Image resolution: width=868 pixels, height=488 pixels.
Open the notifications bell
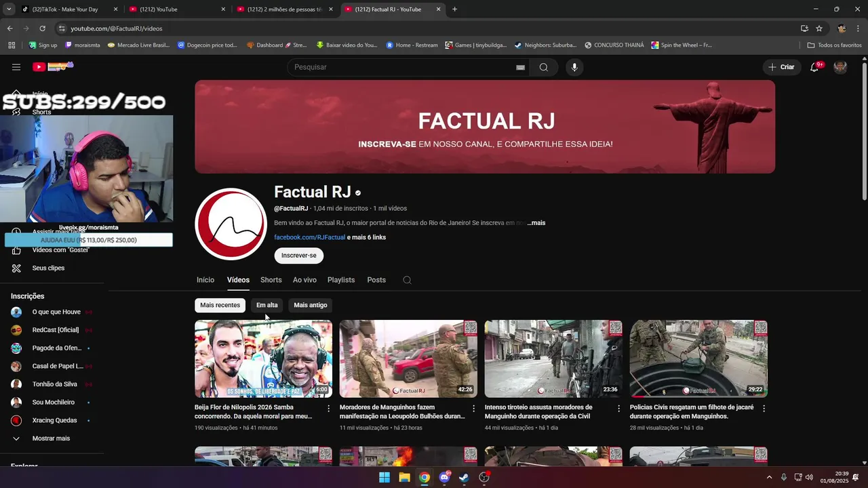[814, 67]
